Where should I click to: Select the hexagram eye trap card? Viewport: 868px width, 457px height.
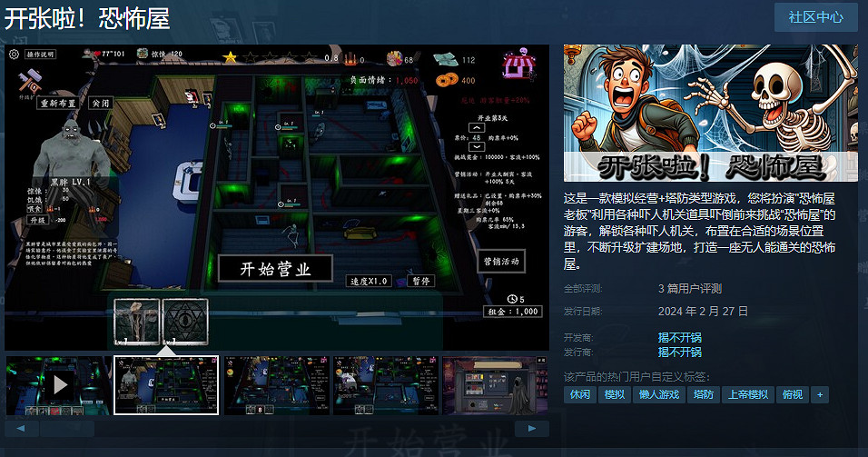(185, 322)
